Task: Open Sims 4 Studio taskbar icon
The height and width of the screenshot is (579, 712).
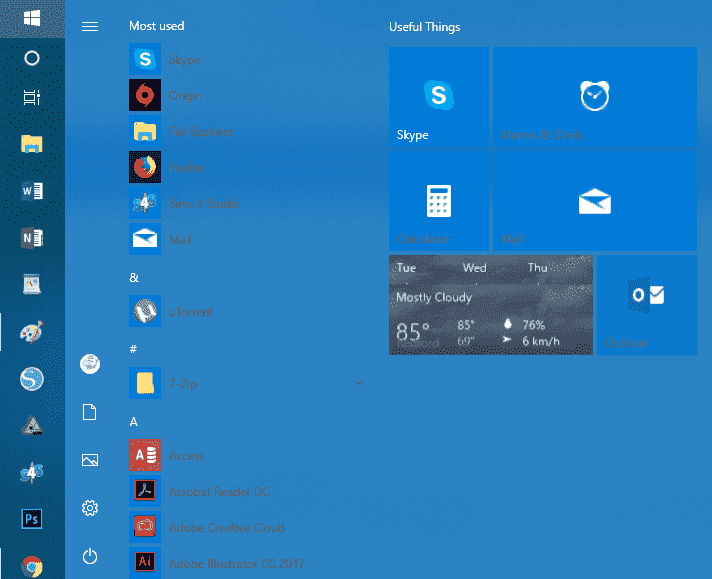Action: [x=32, y=473]
